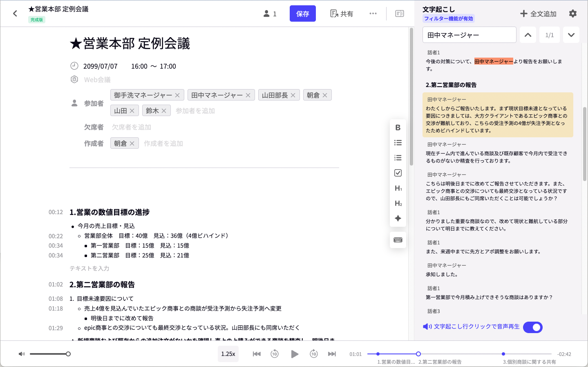Click the Web会議 location field
This screenshot has height=367, width=588.
click(97, 80)
